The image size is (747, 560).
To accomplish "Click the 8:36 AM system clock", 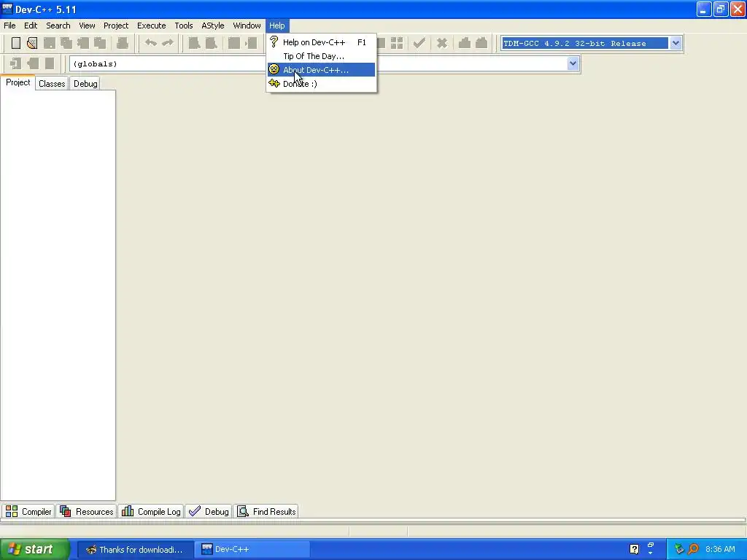I will tap(720, 550).
